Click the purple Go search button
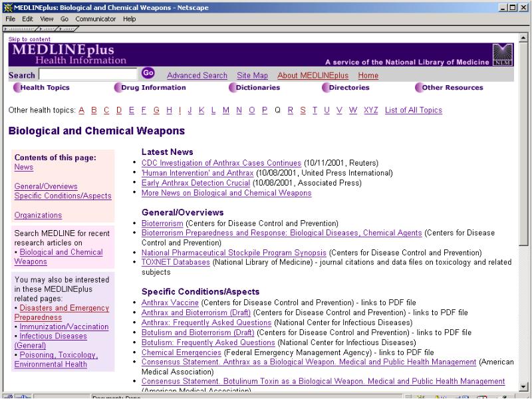532x399 pixels. pyautogui.click(x=148, y=72)
